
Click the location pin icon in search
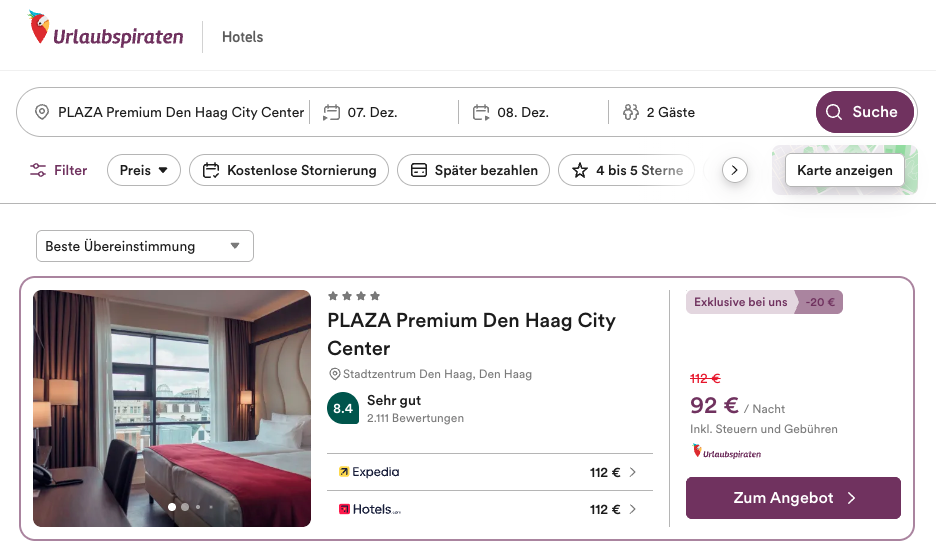(42, 112)
